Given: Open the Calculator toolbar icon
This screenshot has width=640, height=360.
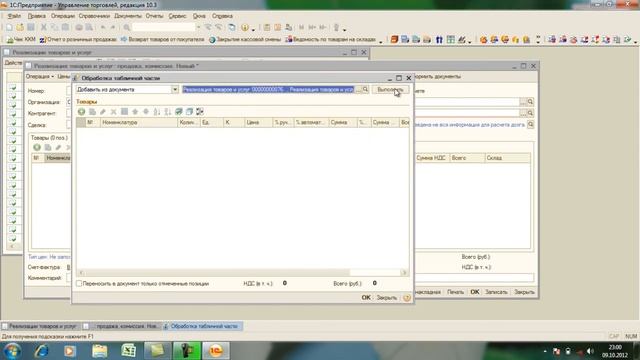Looking at the screenshot, I should 267,27.
